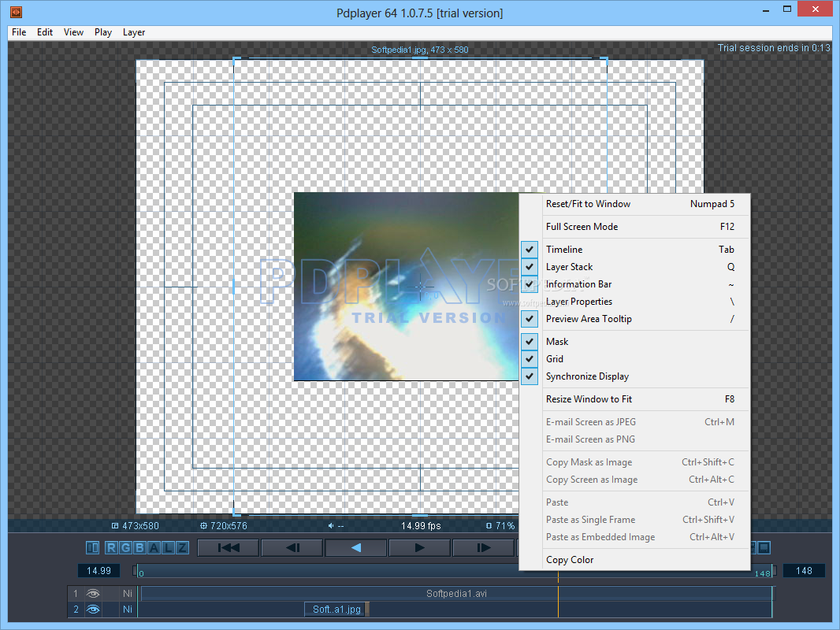Choose Full Screen Mode

tap(635, 227)
